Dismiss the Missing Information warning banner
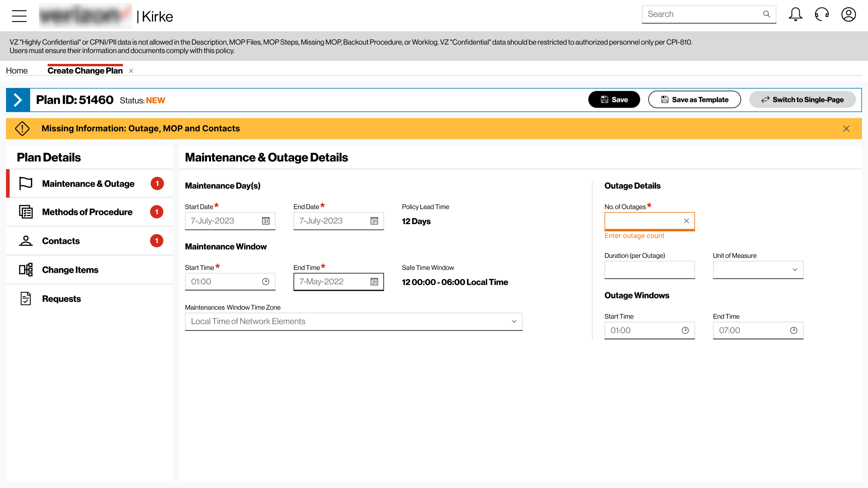The width and height of the screenshot is (868, 488). tap(846, 129)
